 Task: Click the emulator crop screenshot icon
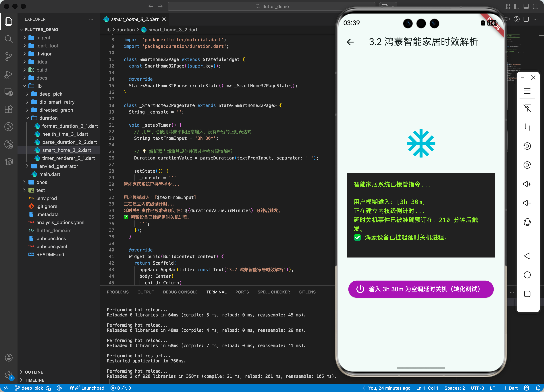point(527,127)
